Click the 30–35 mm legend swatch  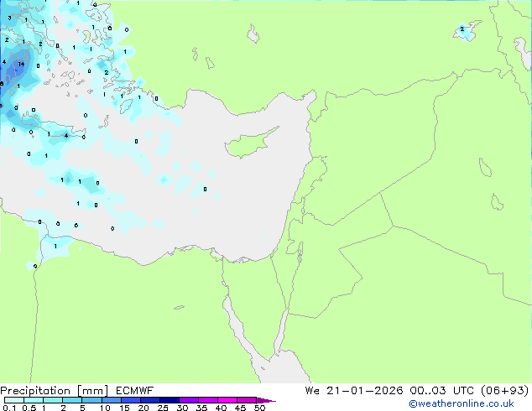pyautogui.click(x=189, y=400)
